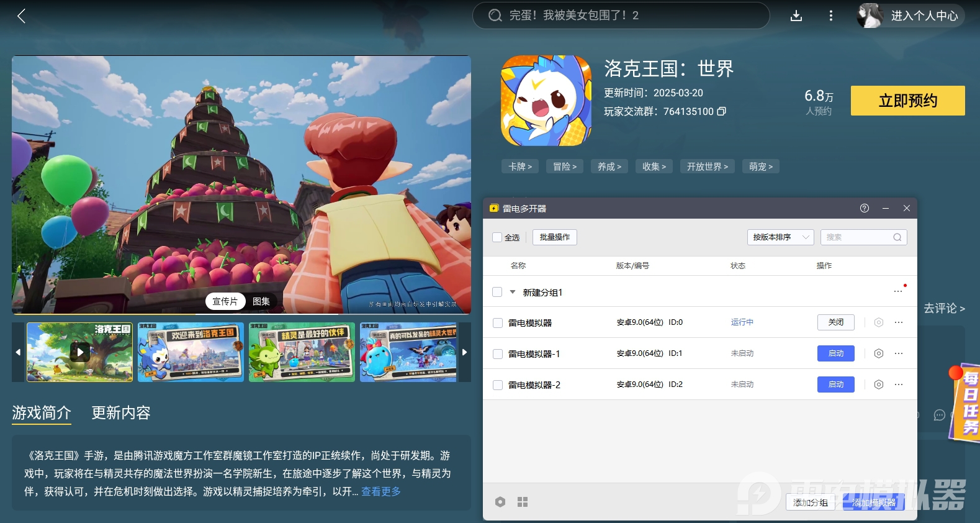
Task: Click the 添加模拟器 button
Action: click(874, 503)
